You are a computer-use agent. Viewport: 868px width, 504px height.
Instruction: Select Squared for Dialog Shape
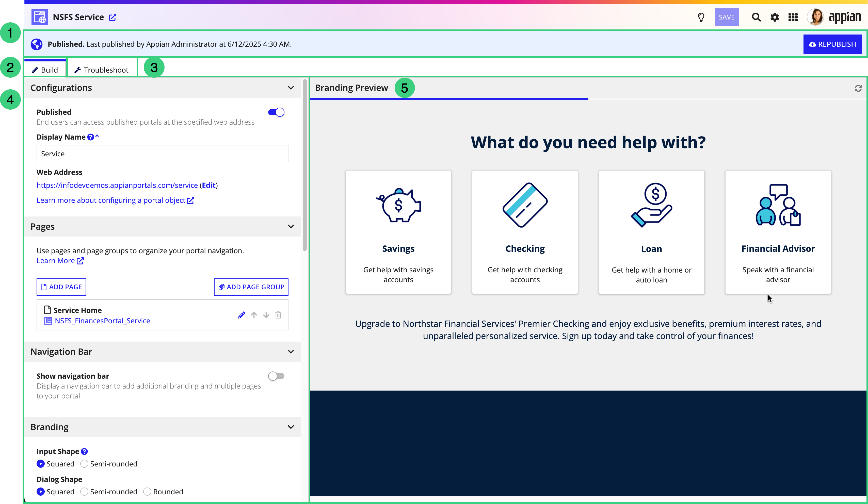tap(41, 492)
